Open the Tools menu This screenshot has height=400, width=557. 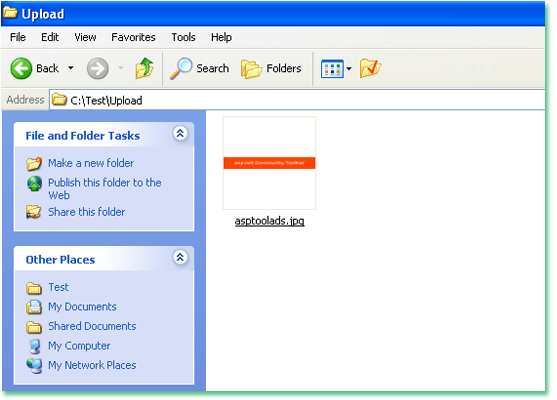click(183, 37)
